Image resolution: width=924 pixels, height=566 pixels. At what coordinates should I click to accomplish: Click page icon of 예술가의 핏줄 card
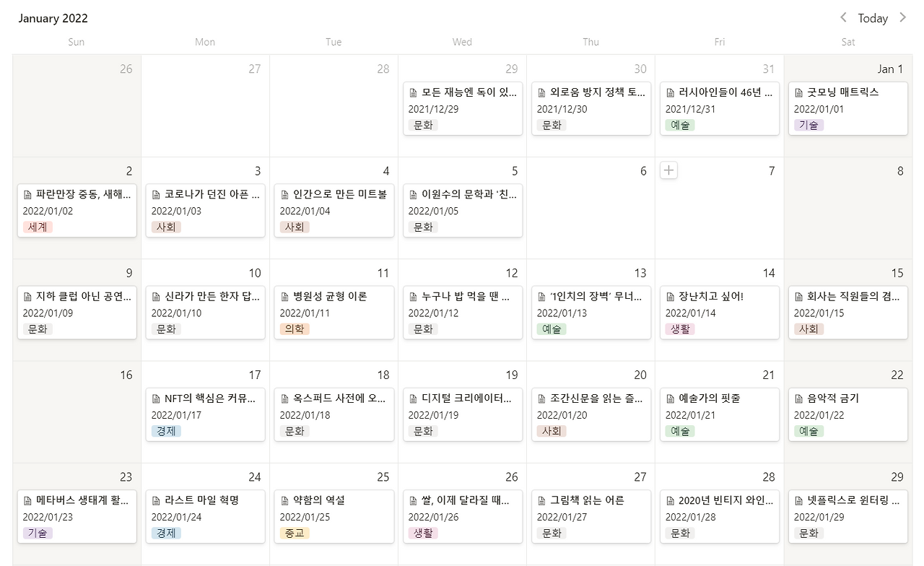pyautogui.click(x=671, y=399)
